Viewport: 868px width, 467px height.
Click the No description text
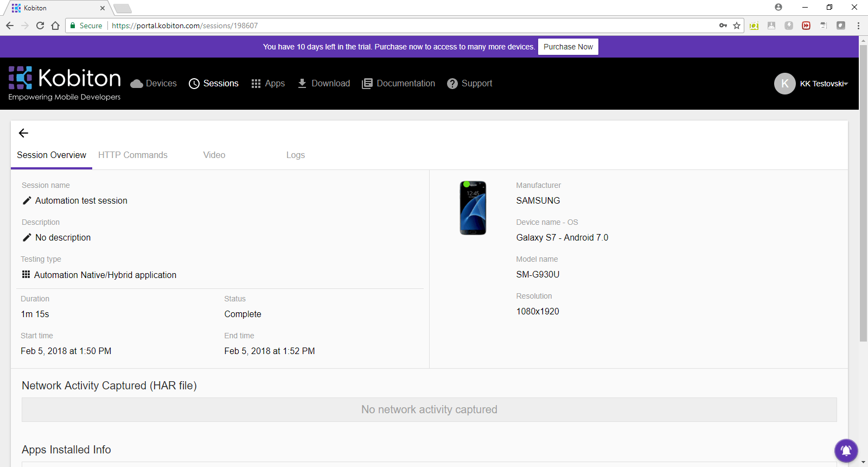click(63, 237)
